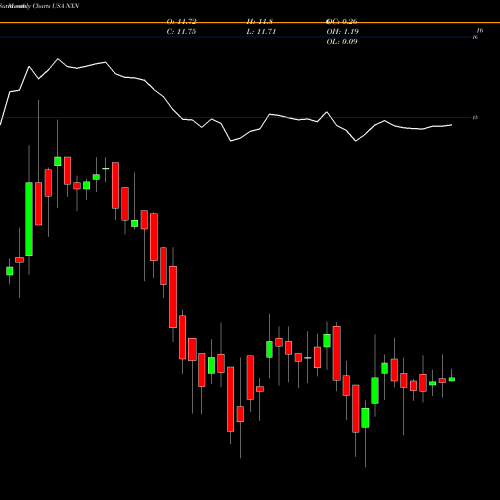Select the low value 'L: 11.71'

point(261,32)
